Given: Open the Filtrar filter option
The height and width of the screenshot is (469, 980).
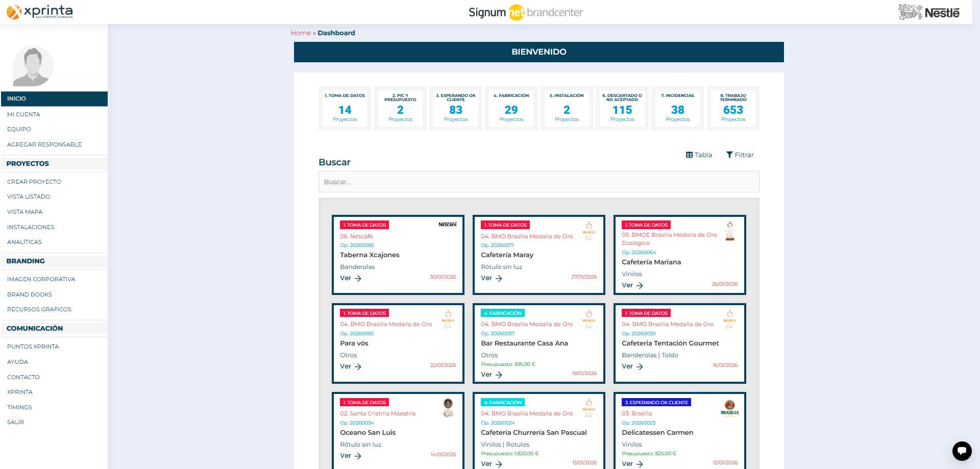Looking at the screenshot, I should tap(740, 155).
